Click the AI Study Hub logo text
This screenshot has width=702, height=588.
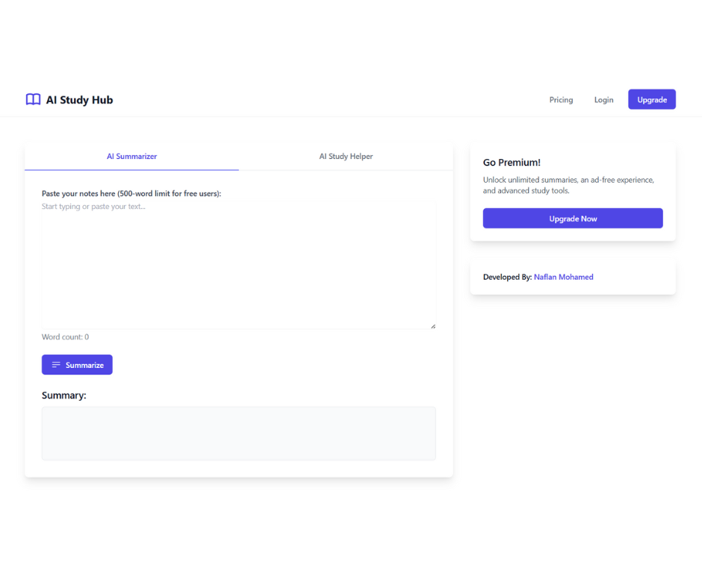coord(79,99)
